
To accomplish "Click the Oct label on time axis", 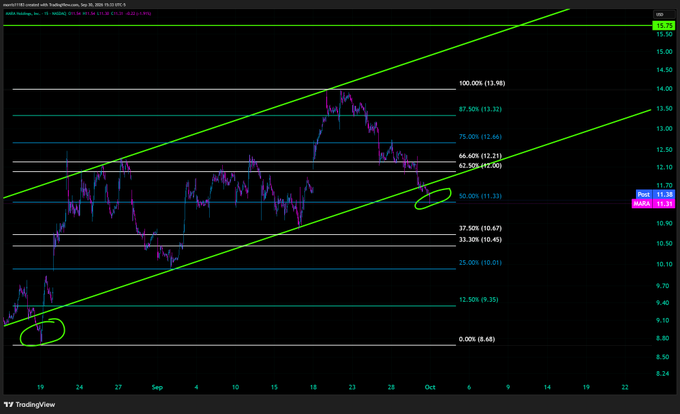I will click(x=430, y=388).
